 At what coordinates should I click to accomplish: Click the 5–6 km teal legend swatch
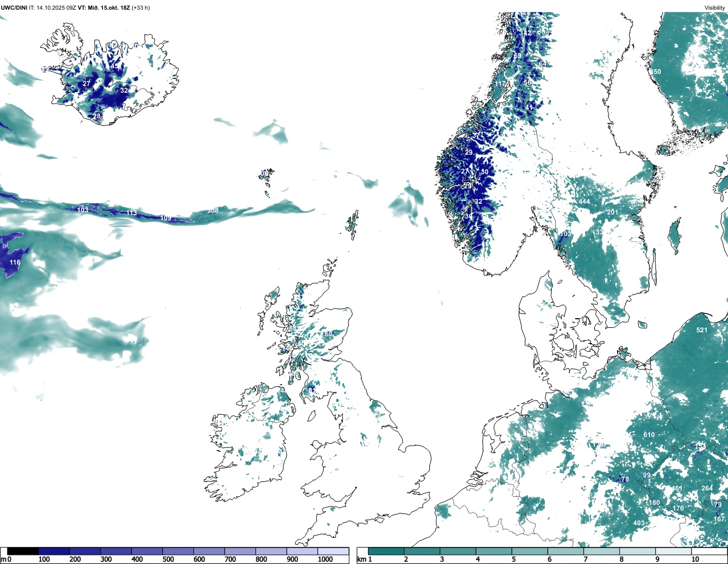[x=530, y=551]
